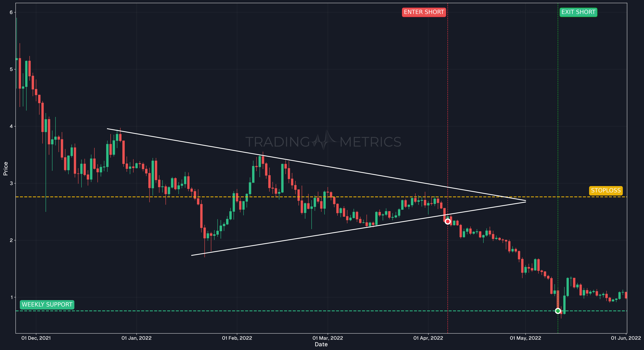Click the 01 Jun, 2022 date tick

pos(626,338)
